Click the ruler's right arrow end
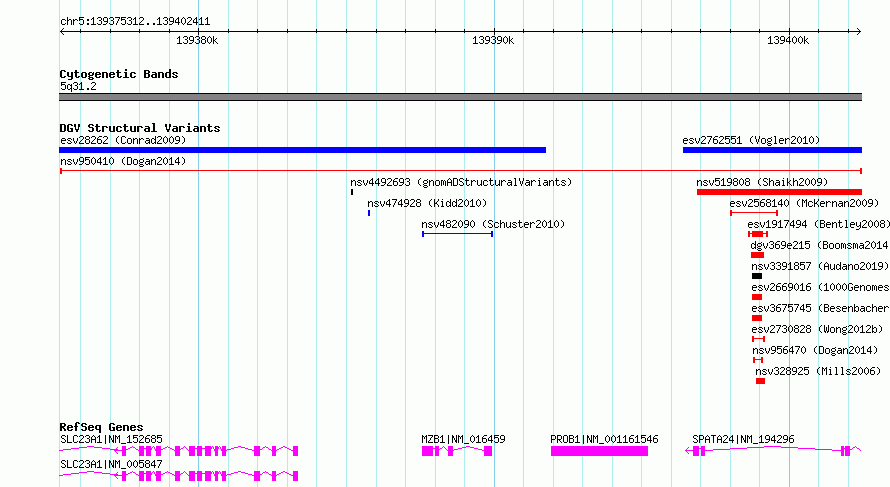890x487 pixels. (x=859, y=31)
